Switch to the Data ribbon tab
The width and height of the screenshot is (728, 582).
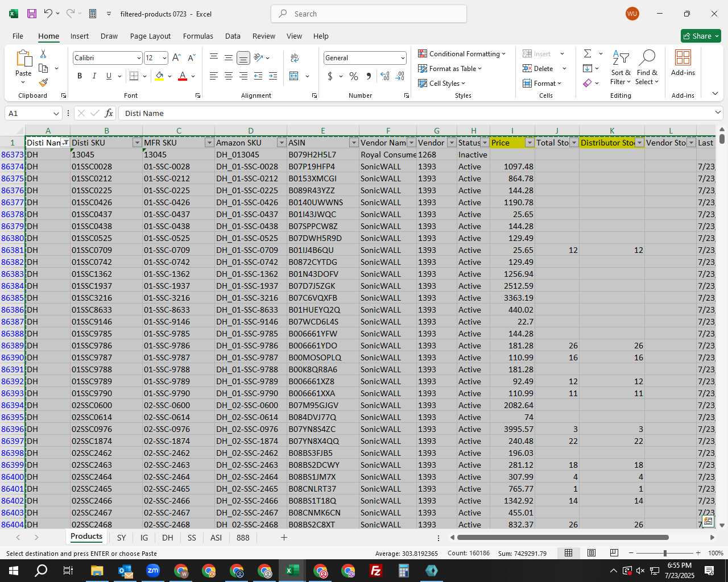tap(233, 36)
